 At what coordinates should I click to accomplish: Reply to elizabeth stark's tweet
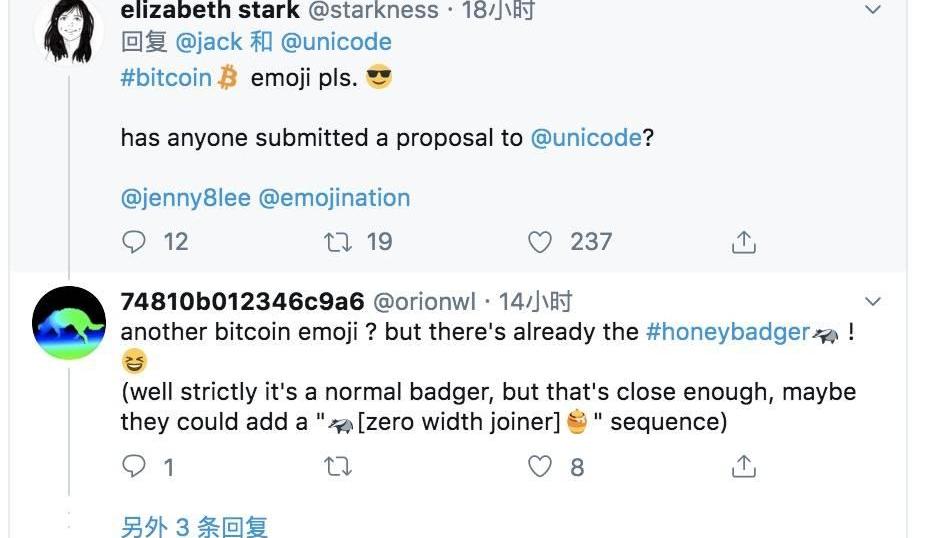pos(134,242)
